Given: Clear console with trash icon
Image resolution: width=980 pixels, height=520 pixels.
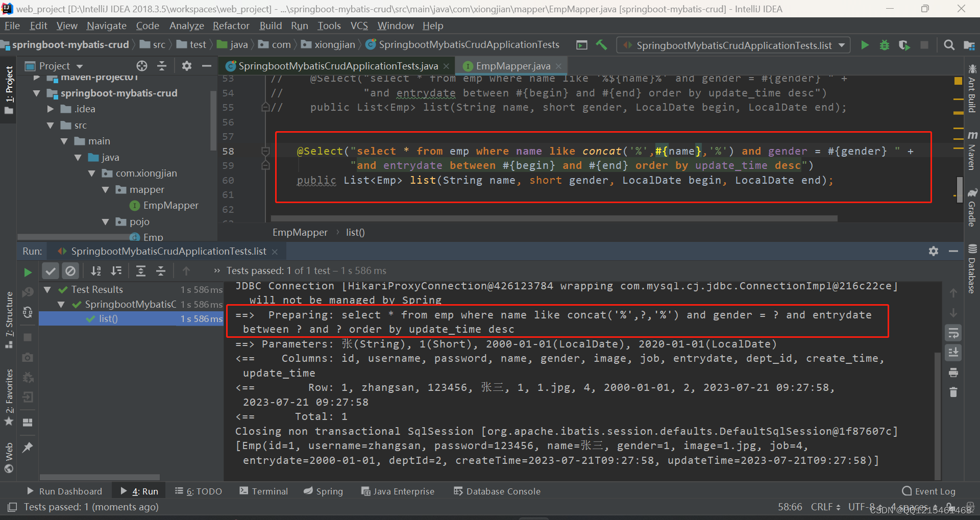Looking at the screenshot, I should point(953,392).
